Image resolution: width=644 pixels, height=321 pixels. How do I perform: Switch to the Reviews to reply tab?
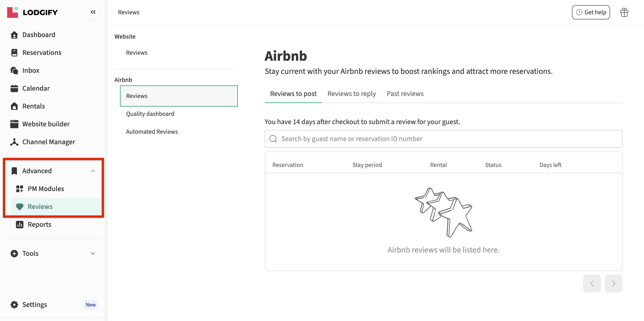pyautogui.click(x=352, y=94)
